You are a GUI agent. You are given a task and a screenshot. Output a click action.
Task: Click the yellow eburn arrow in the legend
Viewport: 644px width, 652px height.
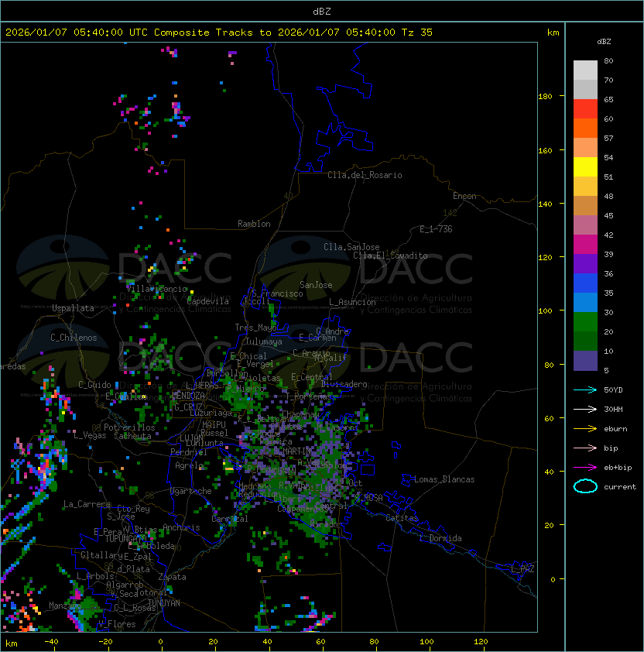click(x=585, y=429)
